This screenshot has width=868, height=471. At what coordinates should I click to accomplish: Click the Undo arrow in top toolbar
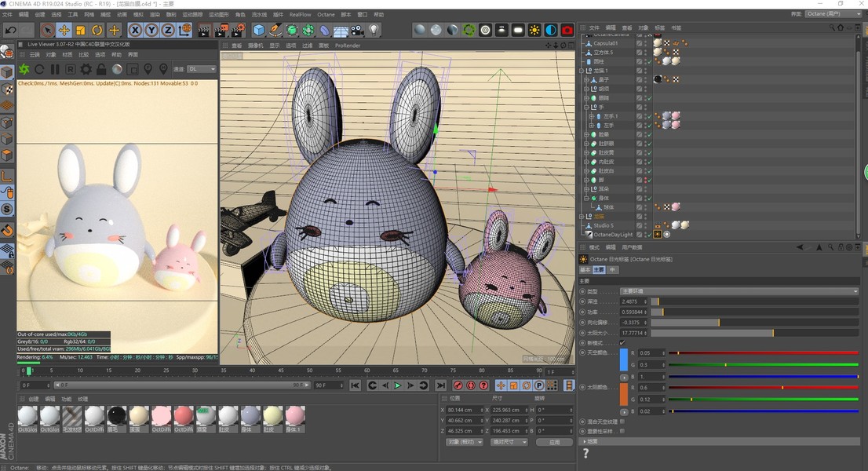click(x=10, y=30)
